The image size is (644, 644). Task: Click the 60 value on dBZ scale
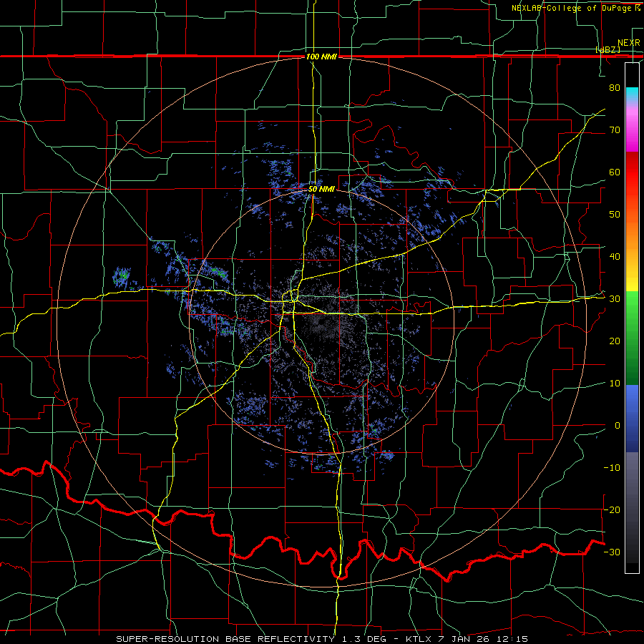click(615, 172)
